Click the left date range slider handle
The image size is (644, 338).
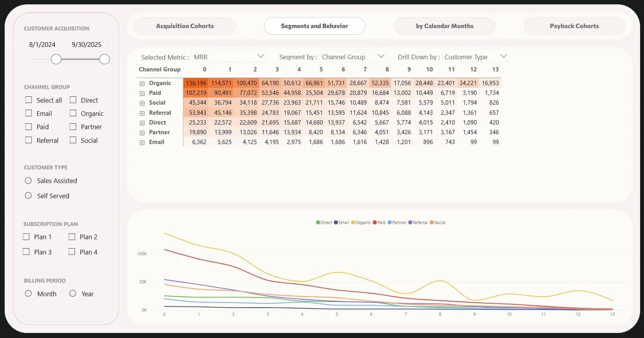tap(56, 59)
